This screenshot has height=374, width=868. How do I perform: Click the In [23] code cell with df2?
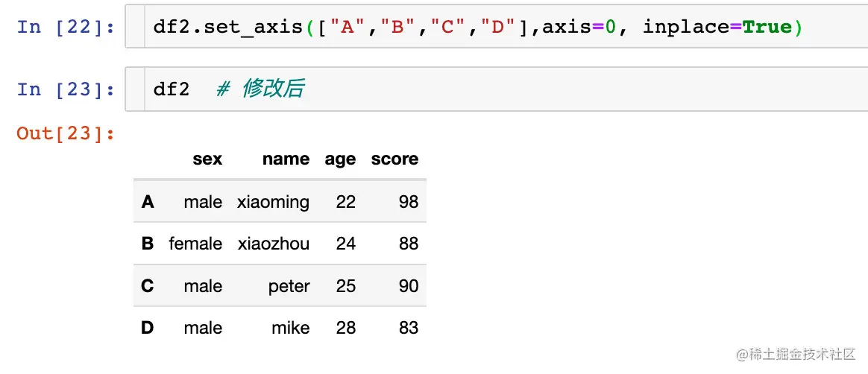coord(497,89)
